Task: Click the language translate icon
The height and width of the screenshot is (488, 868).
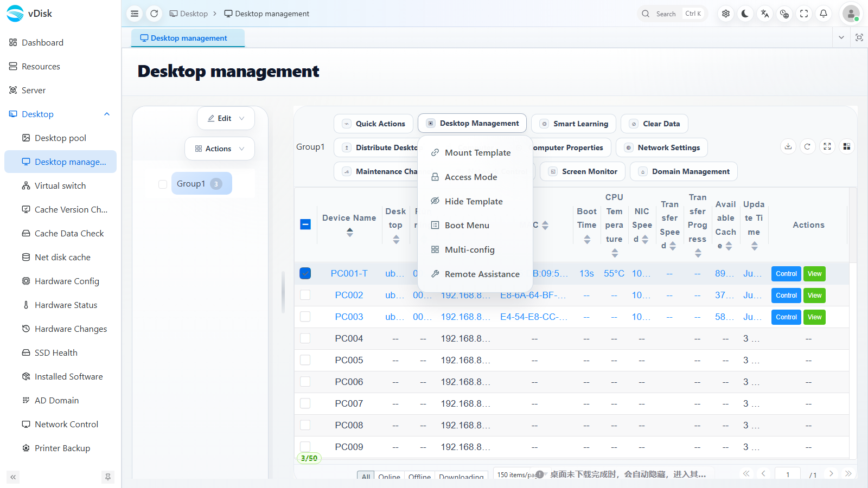Action: click(x=765, y=14)
